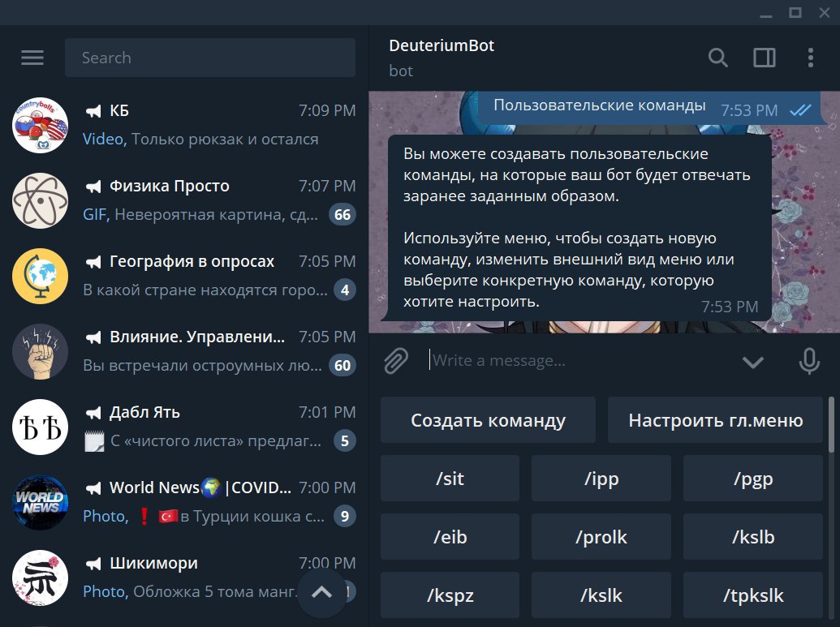
Task: Select the /eib command button
Action: tap(450, 536)
